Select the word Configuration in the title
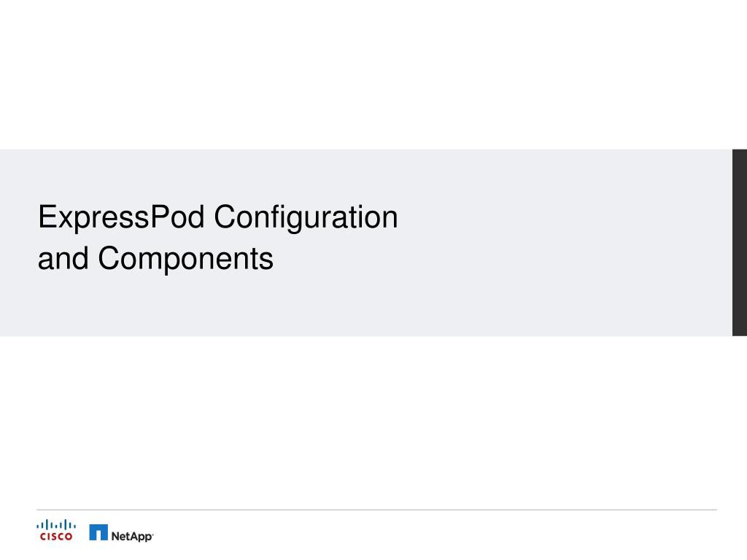 click(x=306, y=217)
